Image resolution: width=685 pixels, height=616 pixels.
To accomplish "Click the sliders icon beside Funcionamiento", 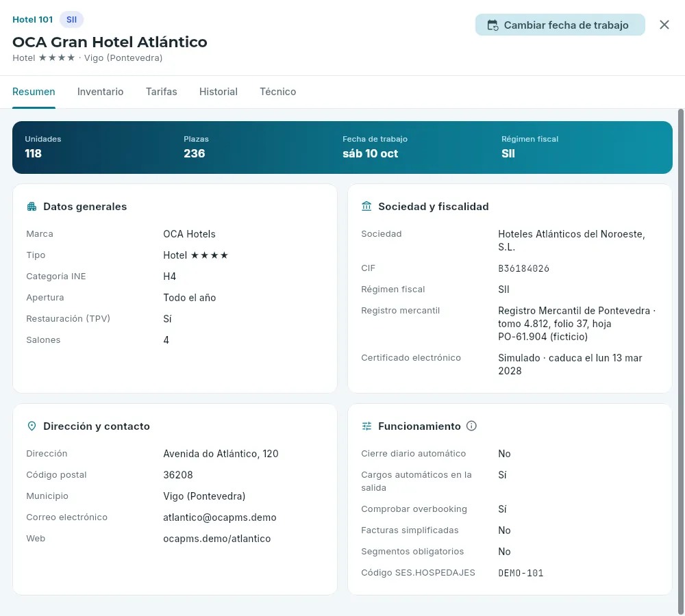I will point(366,426).
